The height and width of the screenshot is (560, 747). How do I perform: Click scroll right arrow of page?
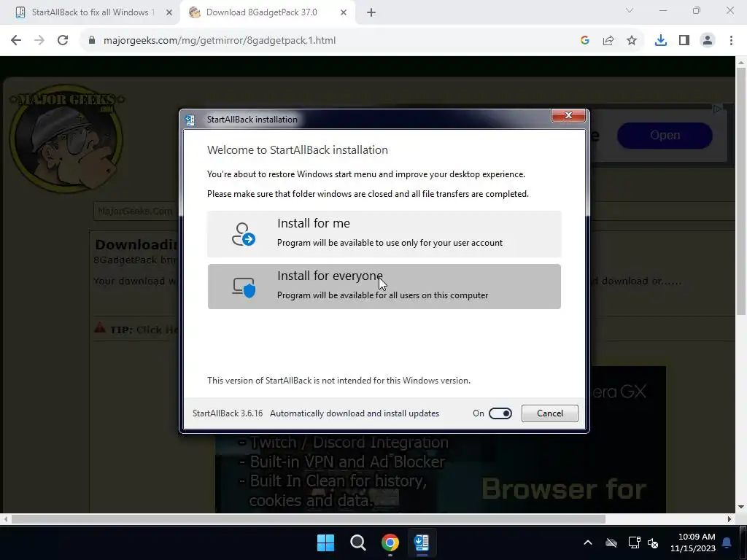point(729,519)
